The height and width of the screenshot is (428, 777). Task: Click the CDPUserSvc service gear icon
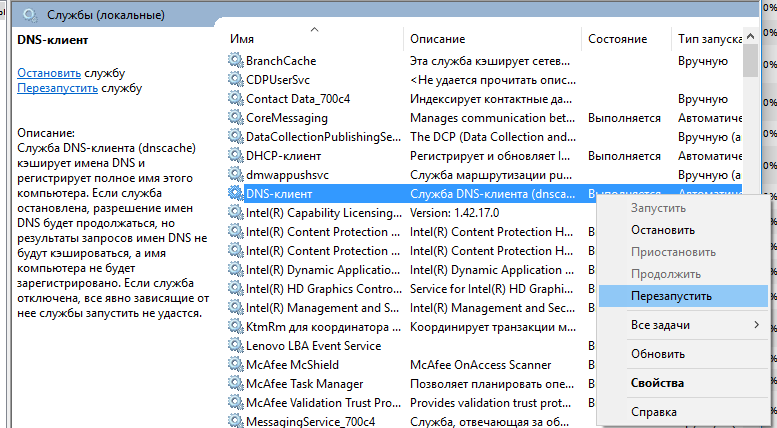235,79
